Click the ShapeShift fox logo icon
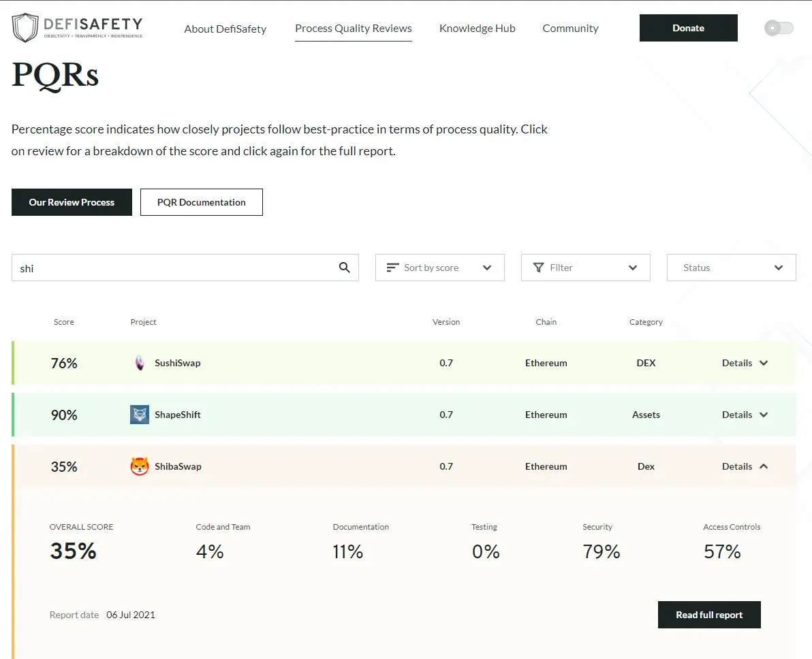Viewport: 812px width, 659px height. pyautogui.click(x=139, y=415)
